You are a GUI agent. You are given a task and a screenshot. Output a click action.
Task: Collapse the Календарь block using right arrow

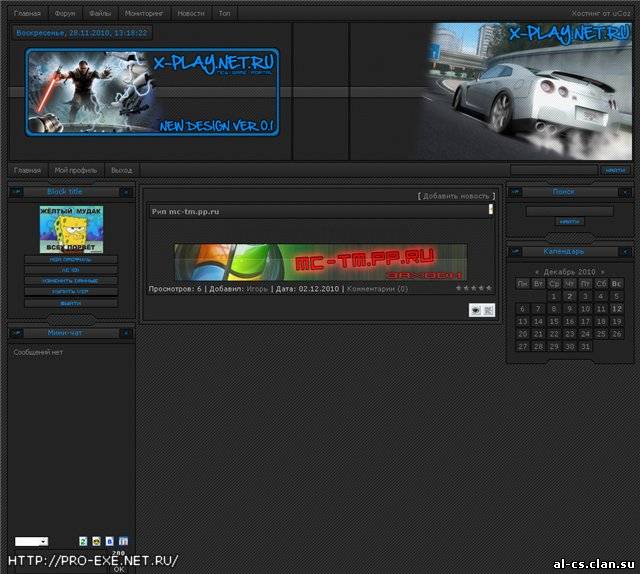coord(623,252)
